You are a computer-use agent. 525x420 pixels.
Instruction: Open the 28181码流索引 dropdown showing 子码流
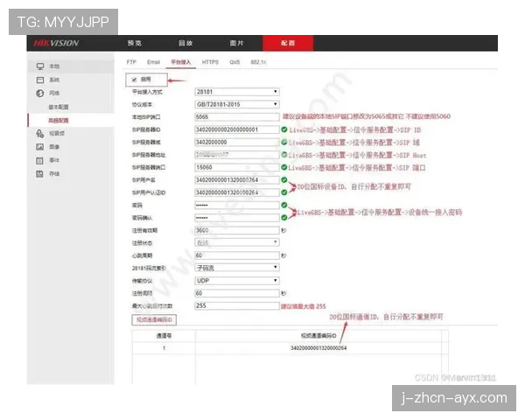click(x=237, y=268)
